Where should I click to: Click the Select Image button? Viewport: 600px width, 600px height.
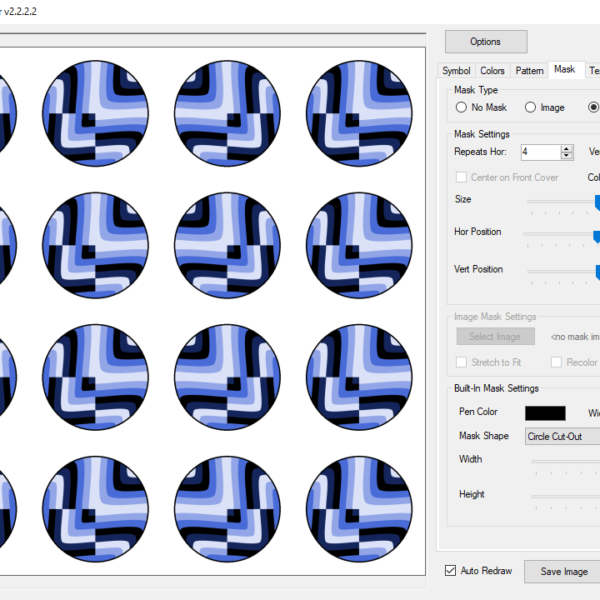click(495, 336)
